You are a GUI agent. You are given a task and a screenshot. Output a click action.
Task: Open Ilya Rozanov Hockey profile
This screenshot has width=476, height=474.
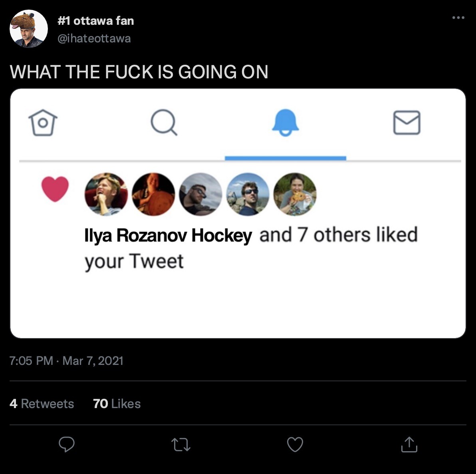pyautogui.click(x=168, y=235)
